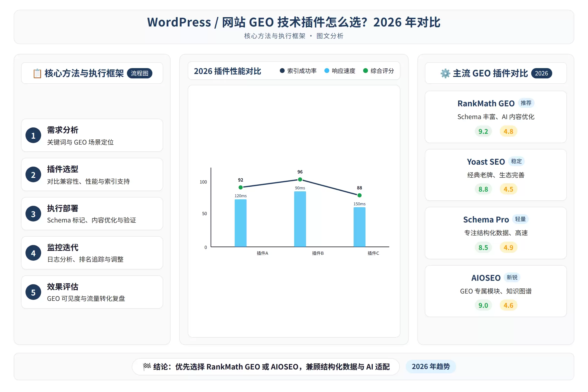
Task: Click the clipboard icon beside 核心方法与执行框架
Action: click(37, 73)
